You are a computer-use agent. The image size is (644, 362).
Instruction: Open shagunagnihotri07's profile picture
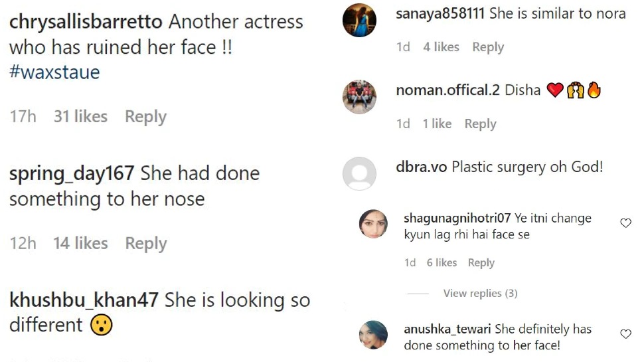tap(373, 224)
